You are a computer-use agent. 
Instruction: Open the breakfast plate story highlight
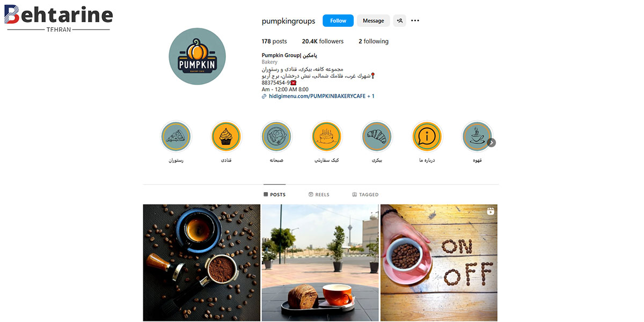click(276, 136)
